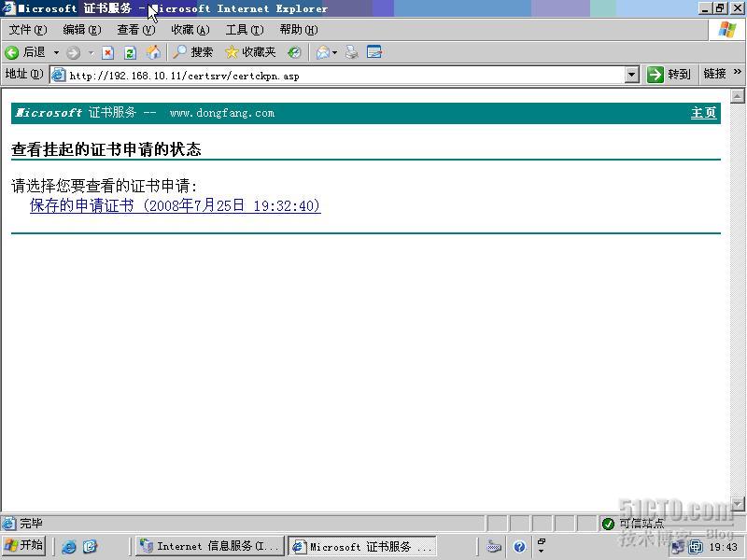This screenshot has height=560, width=747.
Task: Open the 查看(V) menu
Action: (x=136, y=30)
